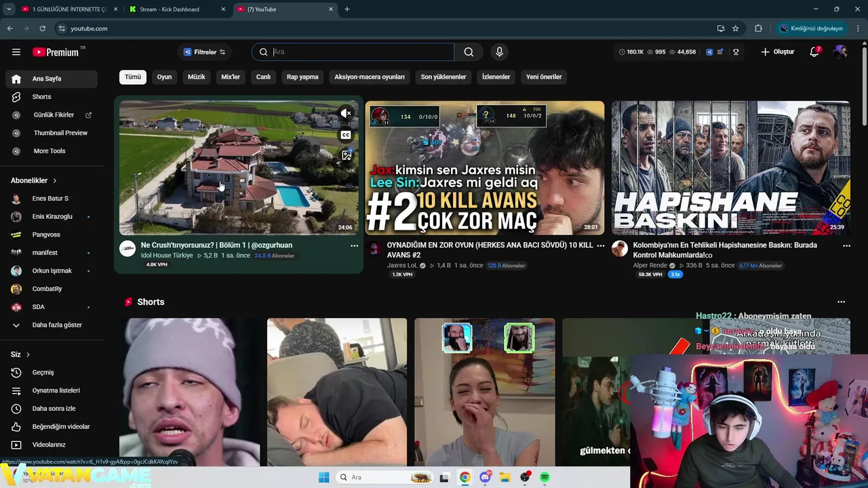868x488 pixels.
Task: Click the install app icon in address bar
Action: [720, 28]
